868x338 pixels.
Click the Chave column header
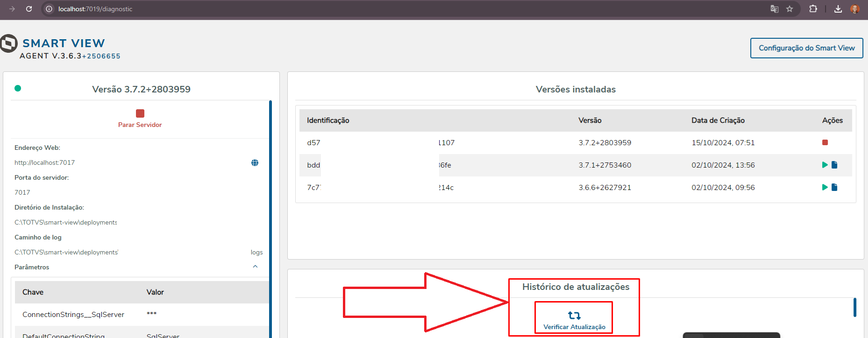point(33,292)
